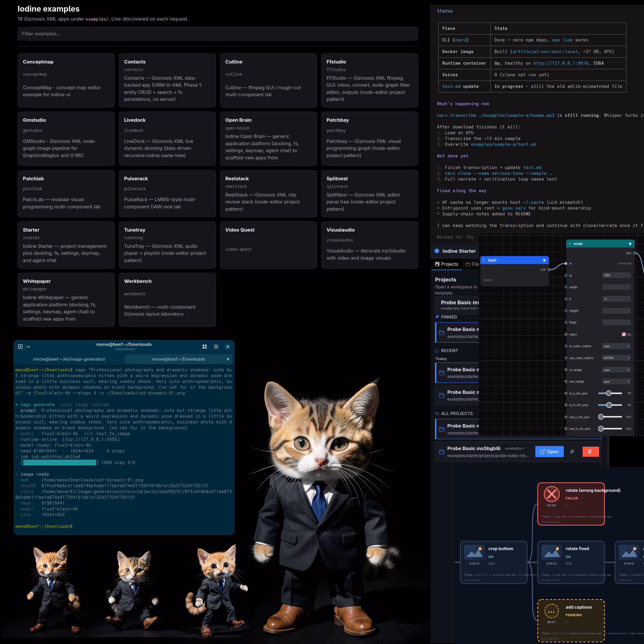644x644 pixels.
Task: Click the add captions pending dots icon
Action: click(x=552, y=611)
